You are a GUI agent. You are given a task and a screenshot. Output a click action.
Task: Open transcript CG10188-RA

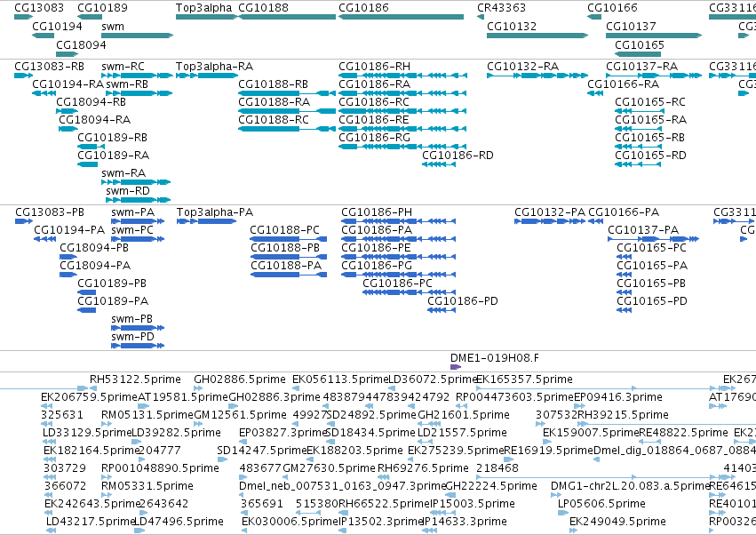tap(274, 102)
